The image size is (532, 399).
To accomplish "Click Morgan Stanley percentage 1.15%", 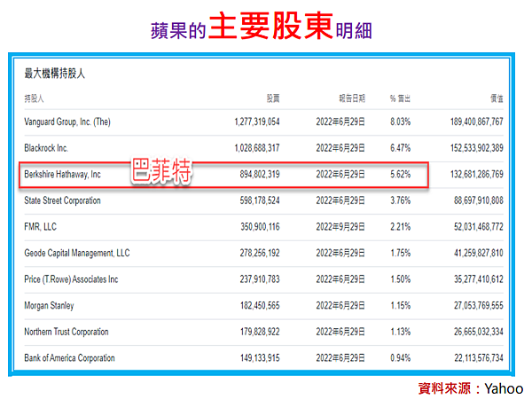I will click(401, 306).
